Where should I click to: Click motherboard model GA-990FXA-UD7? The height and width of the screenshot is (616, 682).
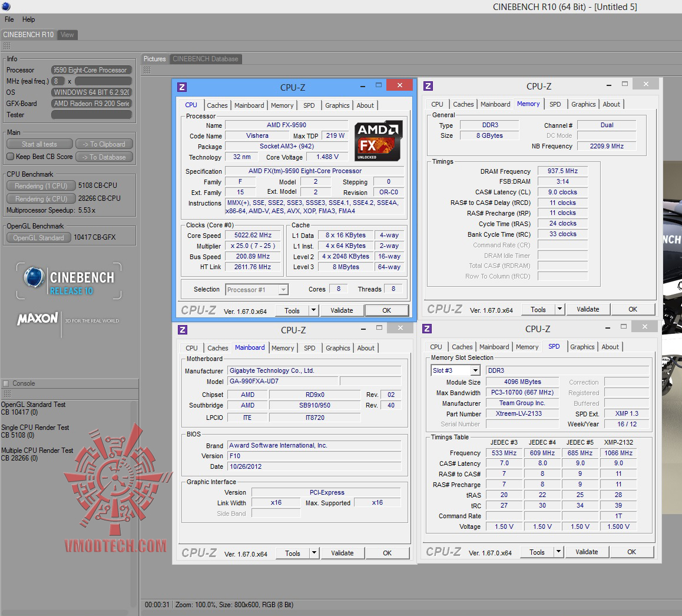pos(283,381)
